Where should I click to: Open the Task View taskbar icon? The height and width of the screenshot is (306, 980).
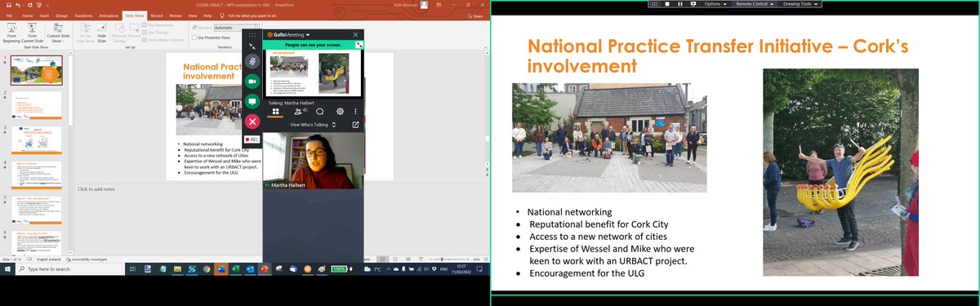click(x=132, y=268)
